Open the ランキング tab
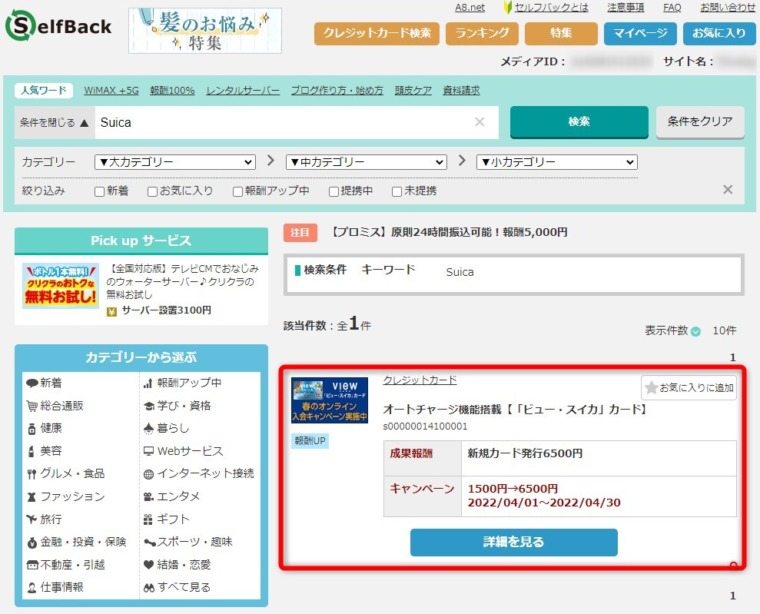Screen dimensions: 760x614 click(481, 33)
